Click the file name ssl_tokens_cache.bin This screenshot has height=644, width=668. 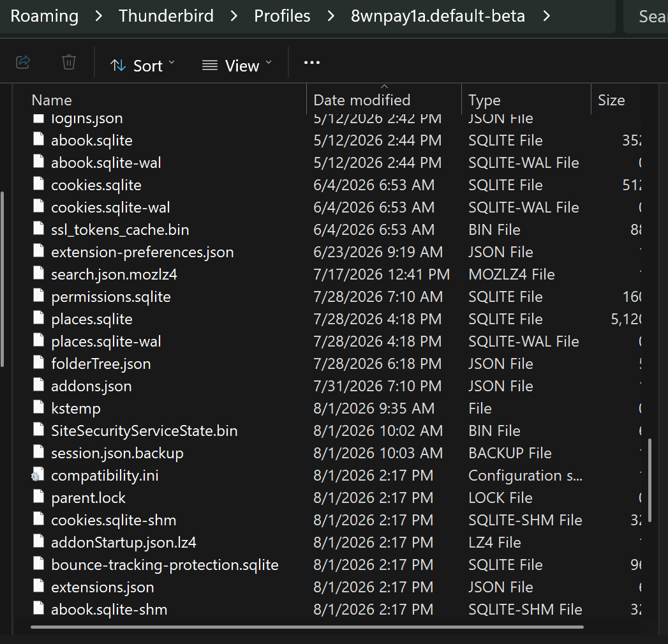tap(120, 230)
